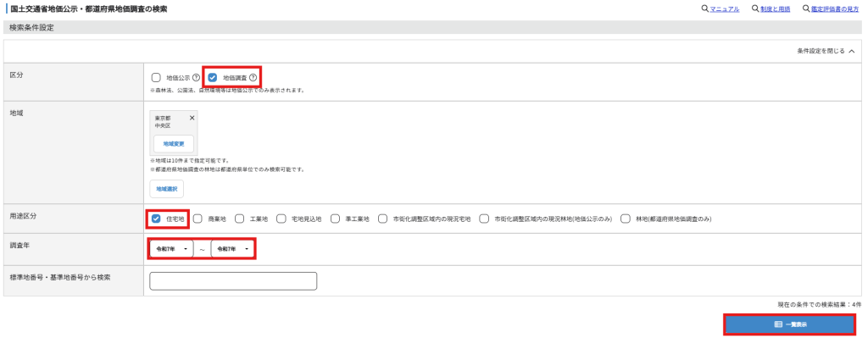Open the help icon next to 地価公示
Image resolution: width=868 pixels, height=338 pixels.
click(x=196, y=77)
